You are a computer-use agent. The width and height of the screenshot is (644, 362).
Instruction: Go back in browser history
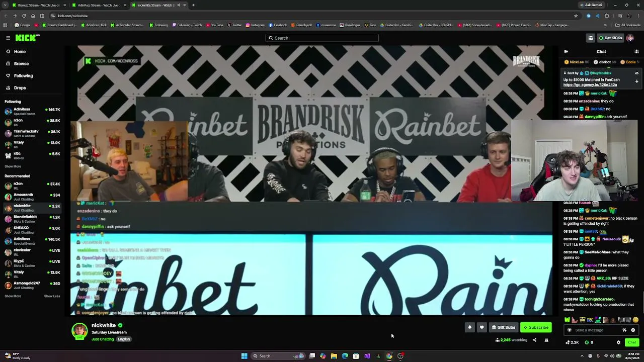coord(6,16)
